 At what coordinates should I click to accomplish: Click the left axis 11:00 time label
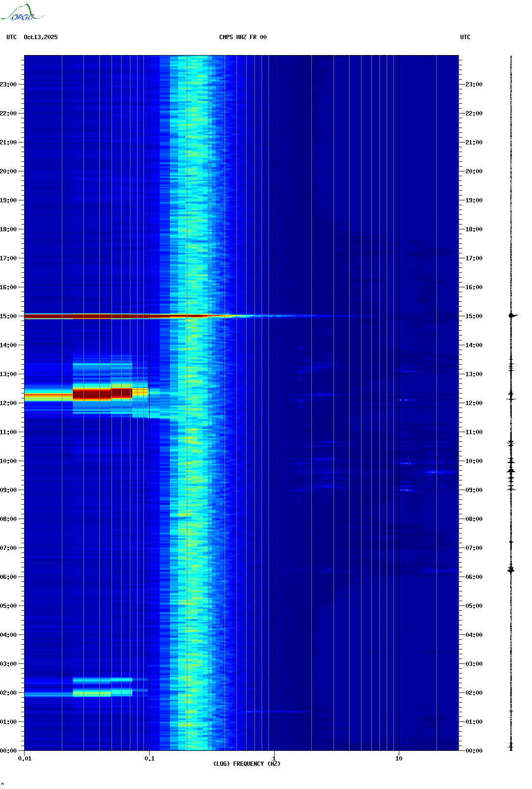[8, 432]
